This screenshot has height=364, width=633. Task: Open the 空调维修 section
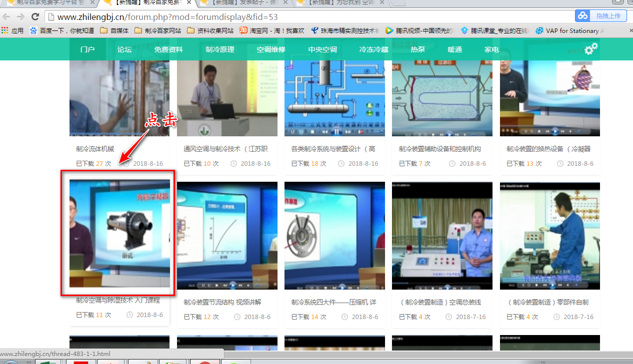point(271,49)
